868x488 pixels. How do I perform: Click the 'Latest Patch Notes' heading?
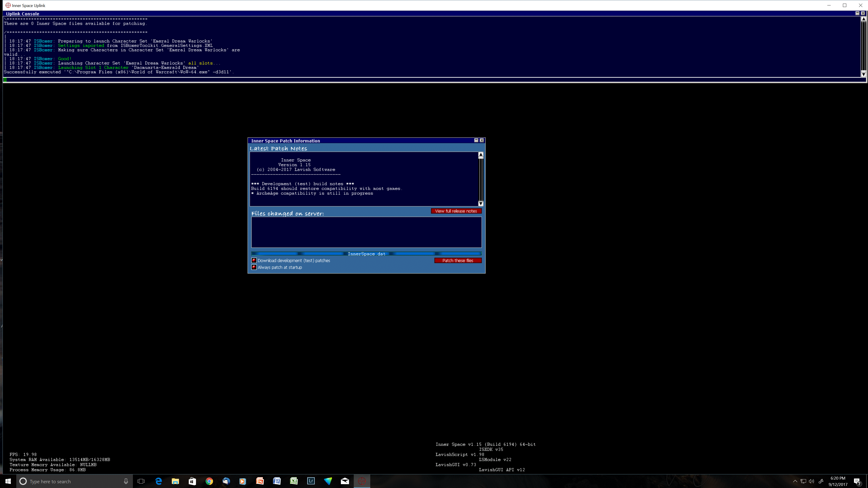278,148
